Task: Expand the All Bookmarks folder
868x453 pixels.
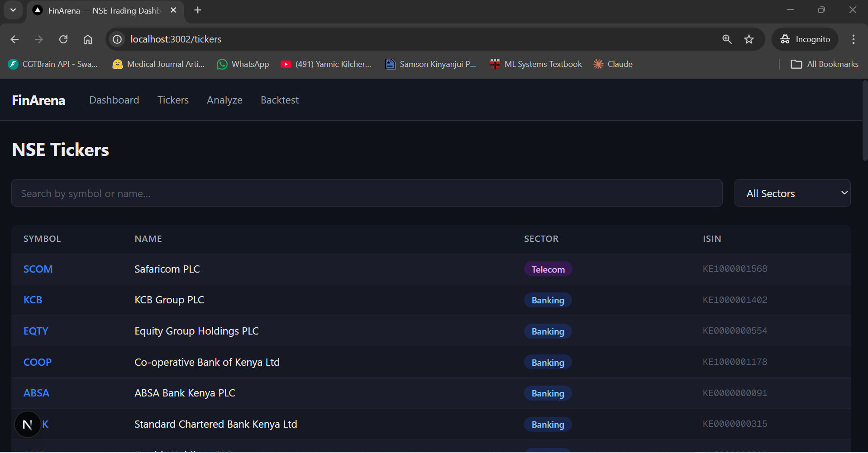Action: (825, 64)
